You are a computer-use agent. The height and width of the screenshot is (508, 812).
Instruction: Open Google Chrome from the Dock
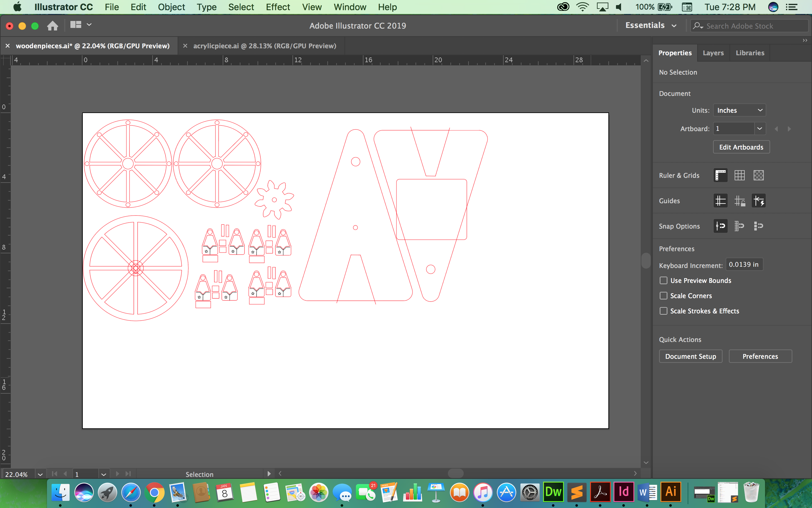point(154,492)
